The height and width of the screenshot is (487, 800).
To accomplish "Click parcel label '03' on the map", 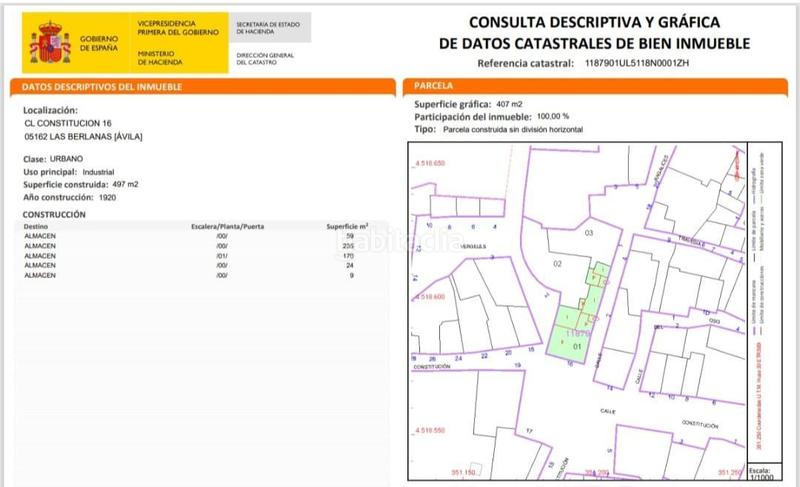I will click(x=589, y=233).
